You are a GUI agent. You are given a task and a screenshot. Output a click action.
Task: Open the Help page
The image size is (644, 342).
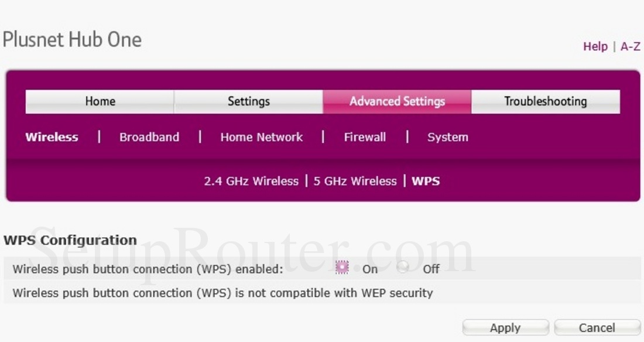[x=595, y=46]
